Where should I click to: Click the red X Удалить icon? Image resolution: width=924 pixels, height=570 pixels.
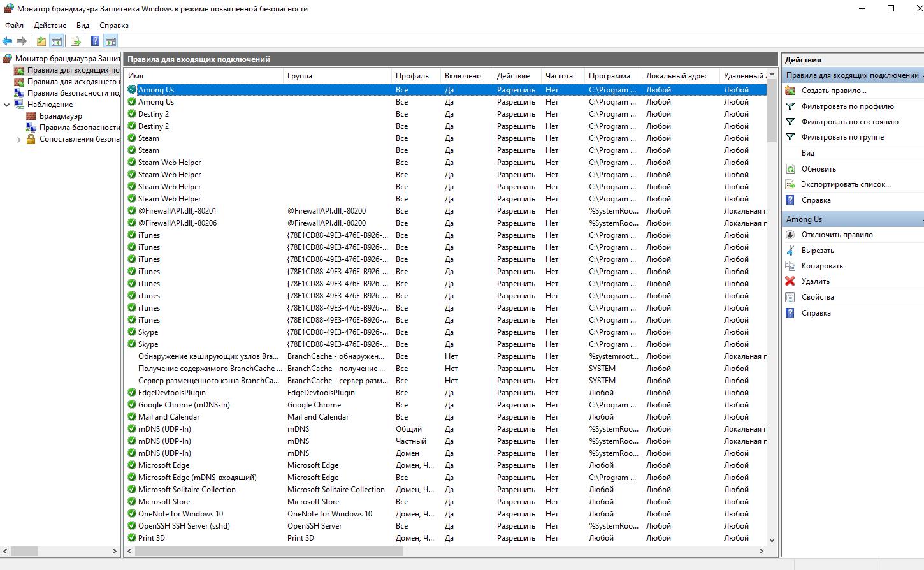coord(790,281)
